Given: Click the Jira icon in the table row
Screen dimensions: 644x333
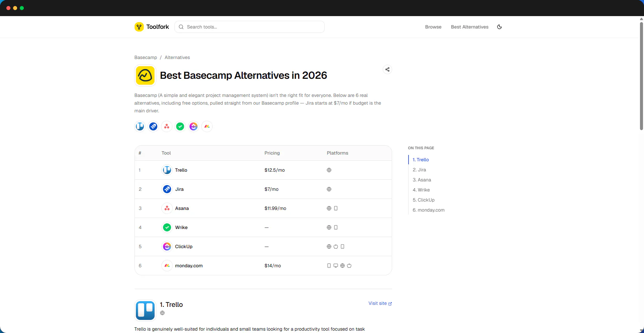Looking at the screenshot, I should [x=167, y=189].
